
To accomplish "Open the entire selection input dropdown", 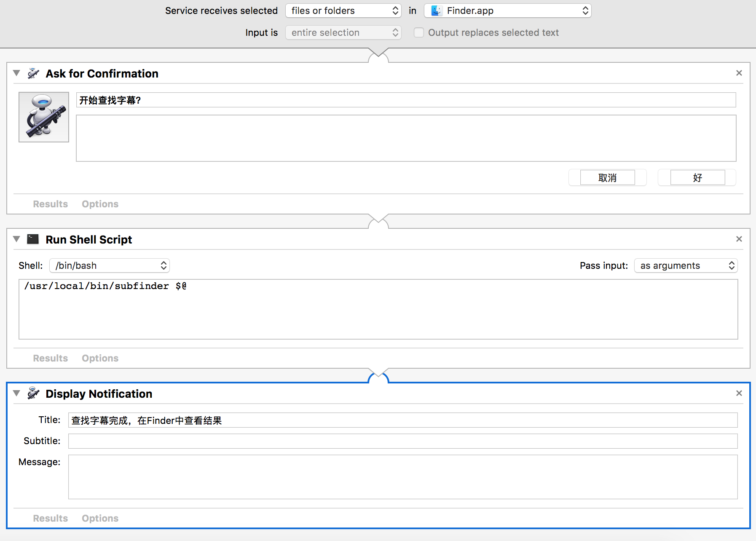I will (x=343, y=32).
